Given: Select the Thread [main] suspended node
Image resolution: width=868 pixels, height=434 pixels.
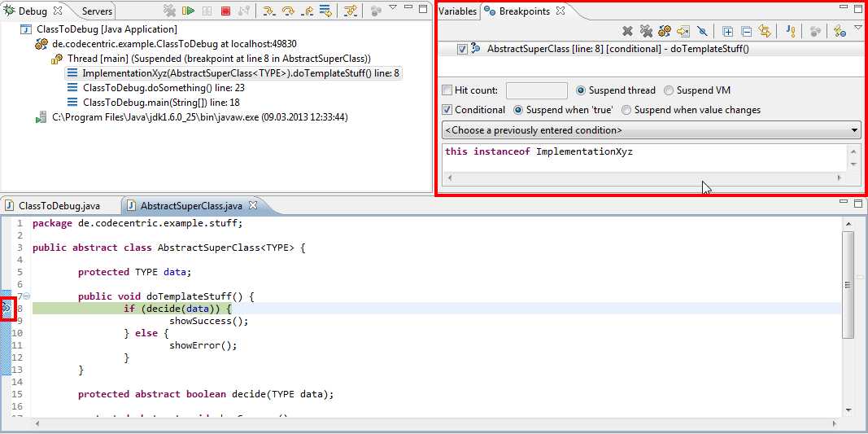Looking at the screenshot, I should 219,58.
